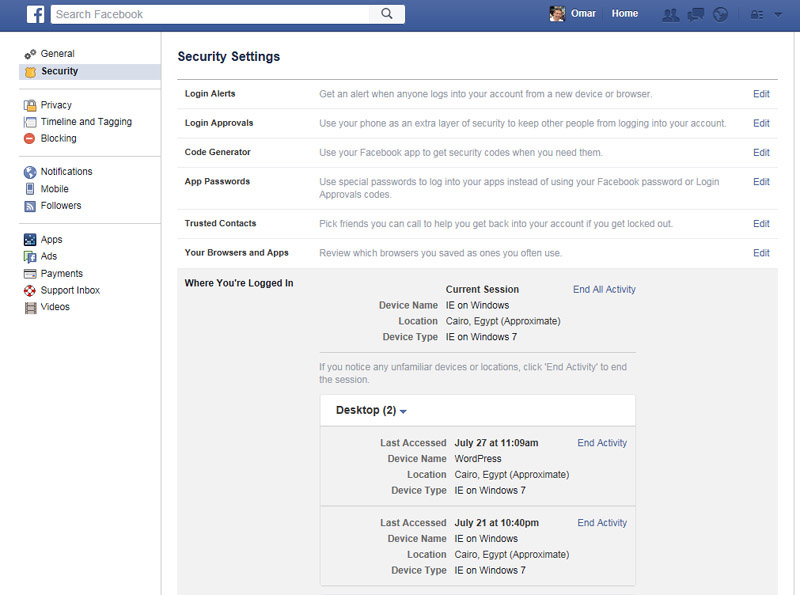Open the messages icon
This screenshot has width=800, height=595.
pos(696,14)
